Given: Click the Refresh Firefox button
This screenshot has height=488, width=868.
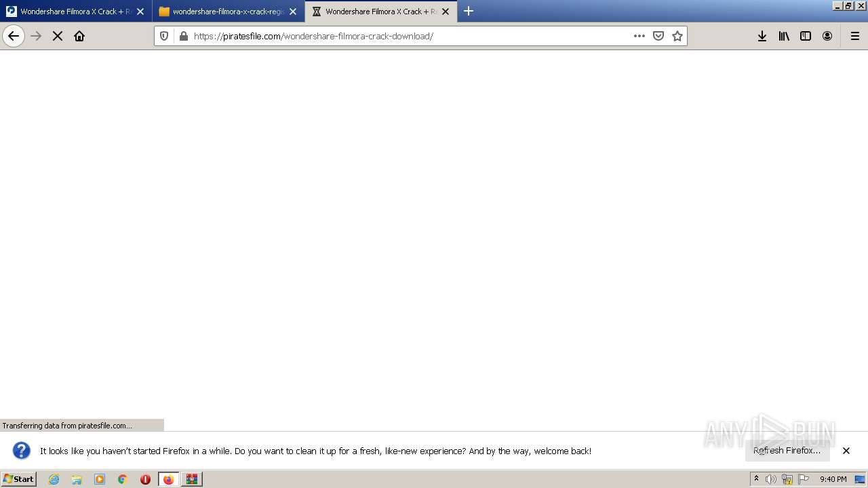Looking at the screenshot, I should coord(787,451).
